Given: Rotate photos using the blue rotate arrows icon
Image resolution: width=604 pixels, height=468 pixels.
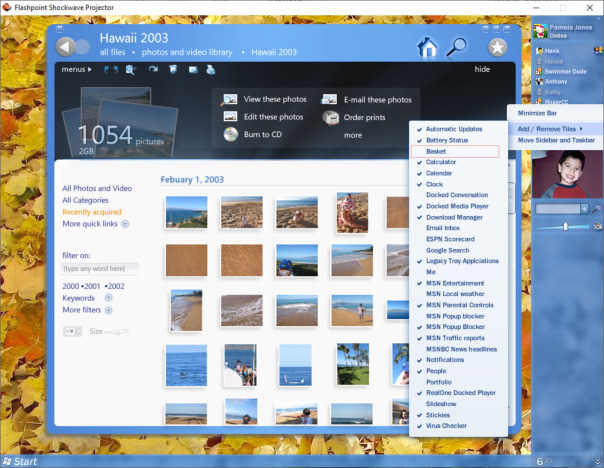Looking at the screenshot, I should coord(111,70).
